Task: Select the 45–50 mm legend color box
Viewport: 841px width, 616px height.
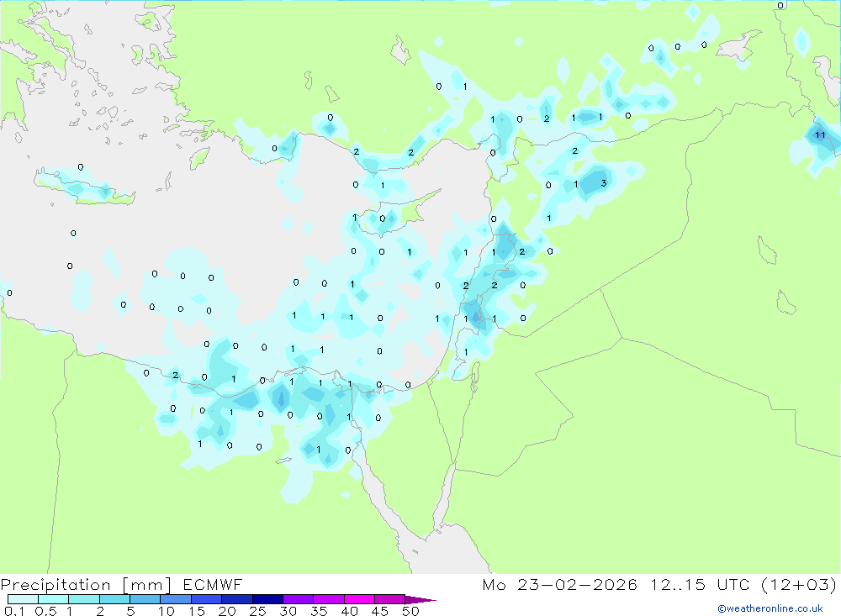Action: point(390,599)
